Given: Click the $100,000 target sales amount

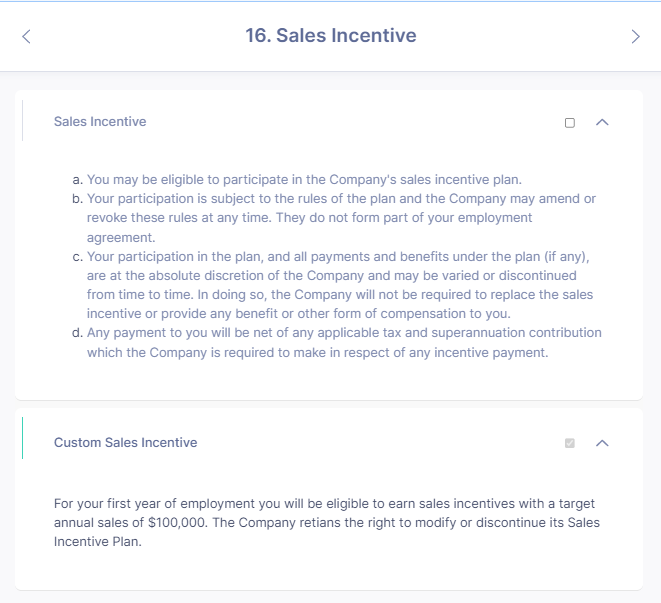Looking at the screenshot, I should point(178,522).
